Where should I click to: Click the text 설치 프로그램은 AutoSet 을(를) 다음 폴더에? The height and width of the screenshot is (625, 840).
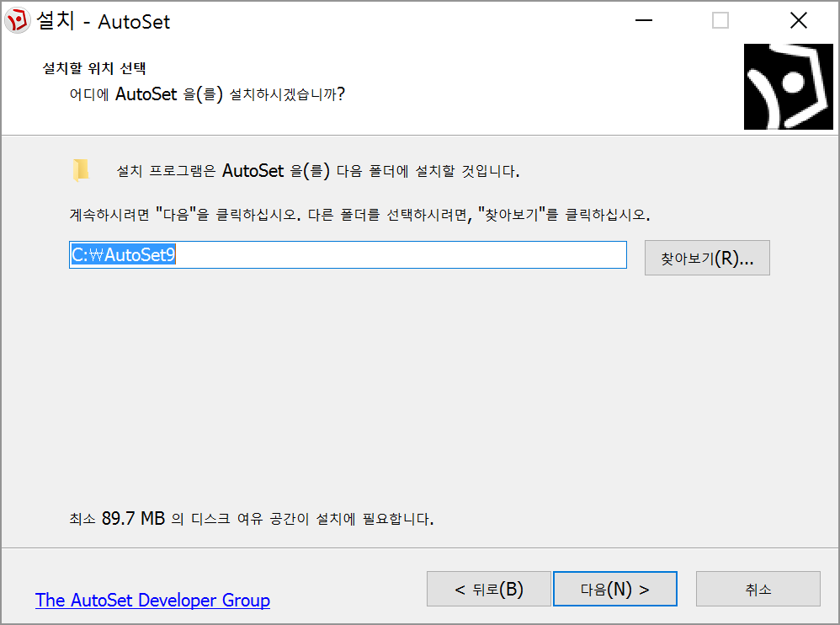[317, 171]
